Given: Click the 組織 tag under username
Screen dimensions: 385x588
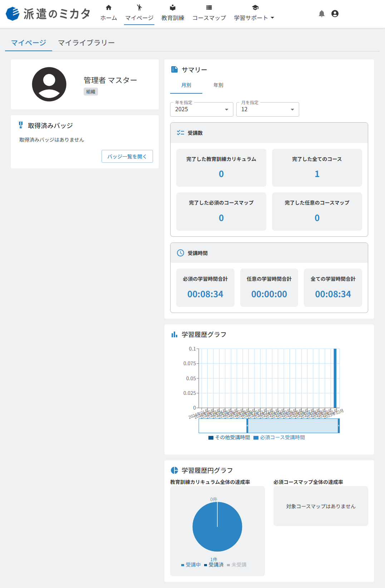Looking at the screenshot, I should point(91,92).
